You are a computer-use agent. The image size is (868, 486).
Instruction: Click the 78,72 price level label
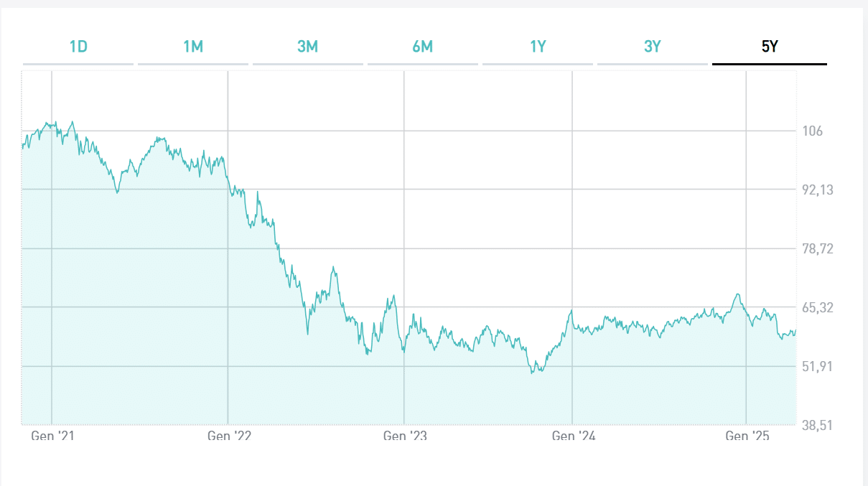tap(817, 249)
